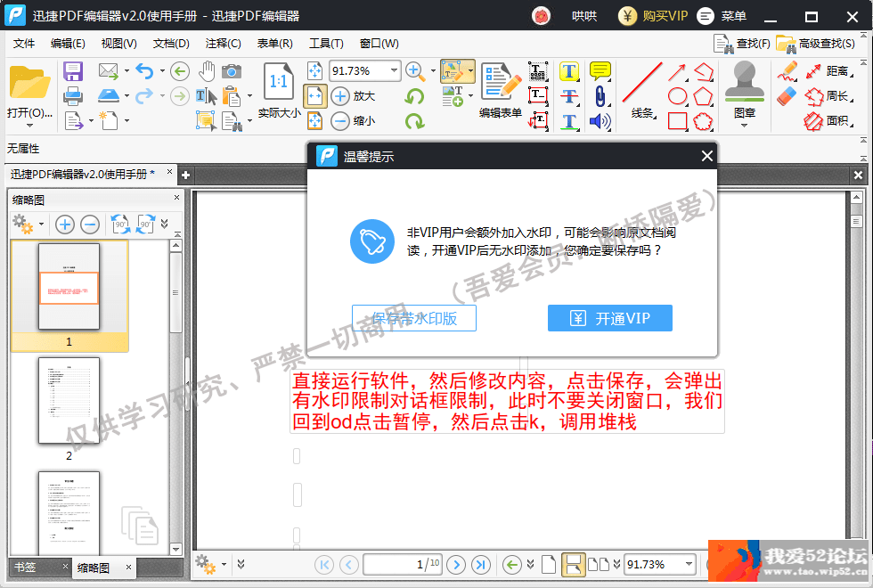Open bottom status bar zoom 91.73% dropdown
The width and height of the screenshot is (873, 588).
click(x=689, y=564)
